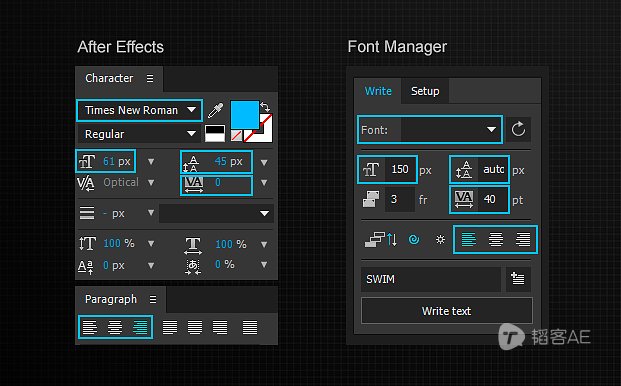Viewport: 621px width, 386px height.
Task: Click the vertical scale icon
Action: [x=87, y=243]
